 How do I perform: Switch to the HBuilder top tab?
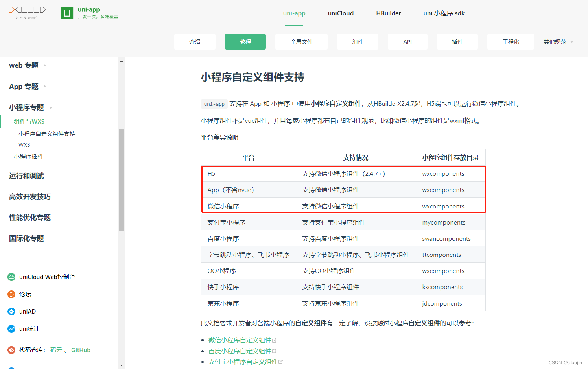389,13
